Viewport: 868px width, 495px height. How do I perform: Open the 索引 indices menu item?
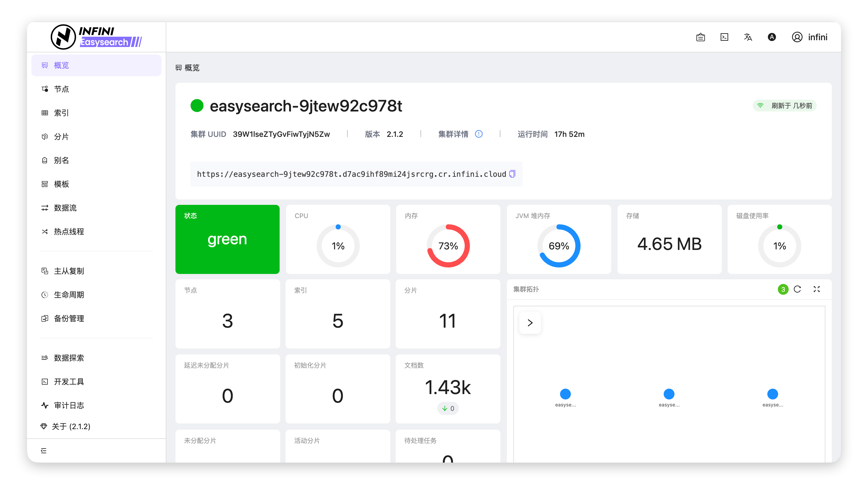click(62, 113)
